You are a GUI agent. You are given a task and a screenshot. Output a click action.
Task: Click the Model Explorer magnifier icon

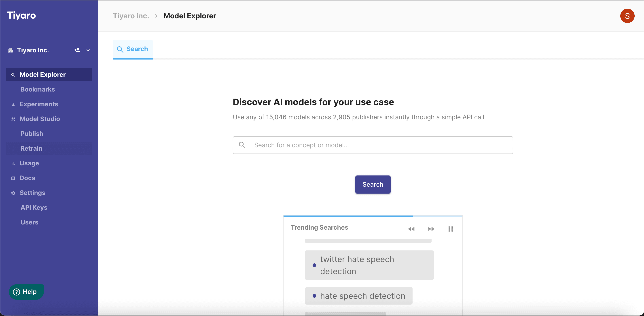[13, 75]
